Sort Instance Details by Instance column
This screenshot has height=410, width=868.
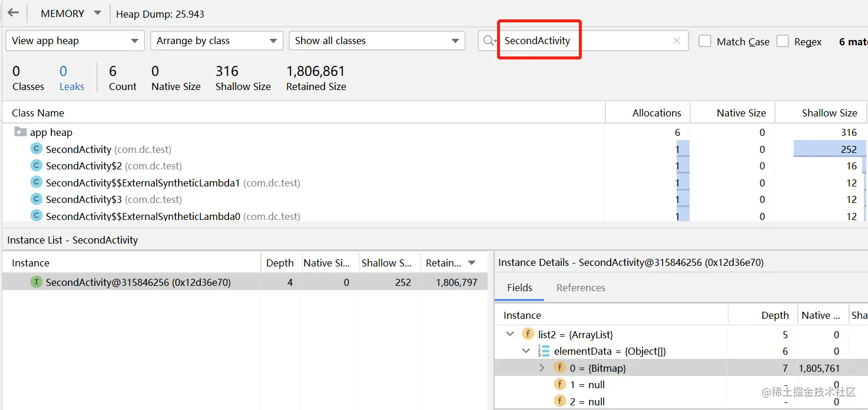(611, 315)
